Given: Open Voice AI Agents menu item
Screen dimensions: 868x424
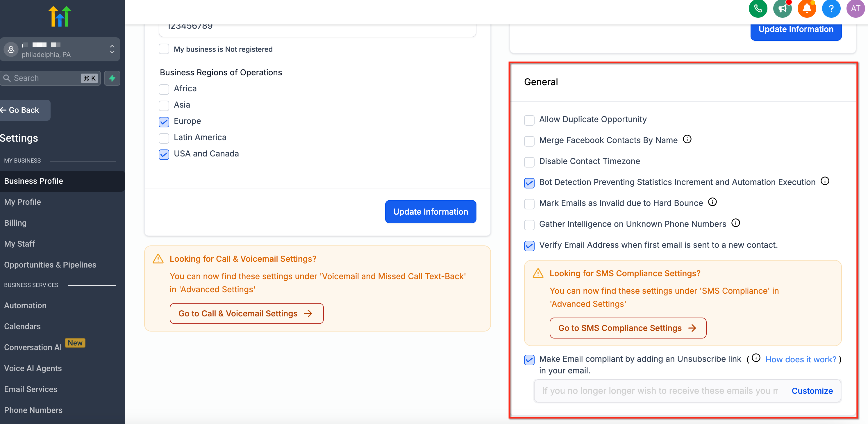Looking at the screenshot, I should pos(33,368).
